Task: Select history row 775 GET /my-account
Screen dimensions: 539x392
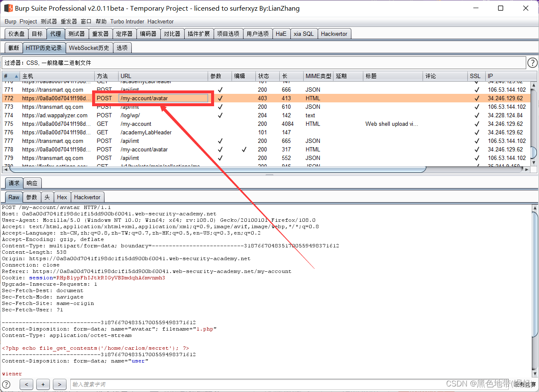Action: [266, 124]
